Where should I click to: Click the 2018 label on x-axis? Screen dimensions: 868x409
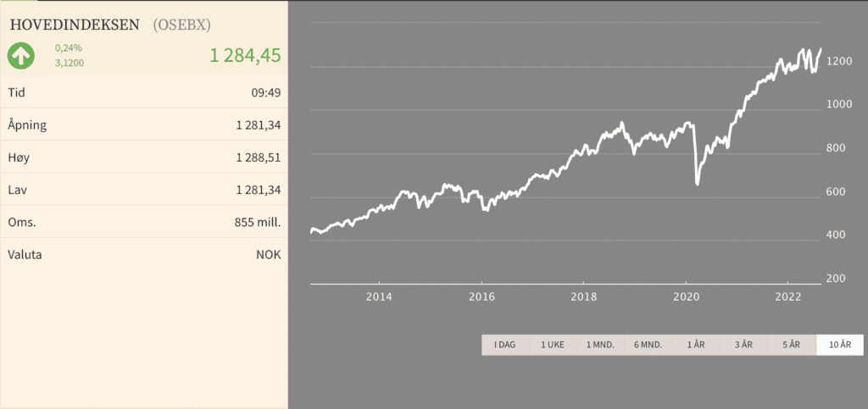[x=583, y=296]
